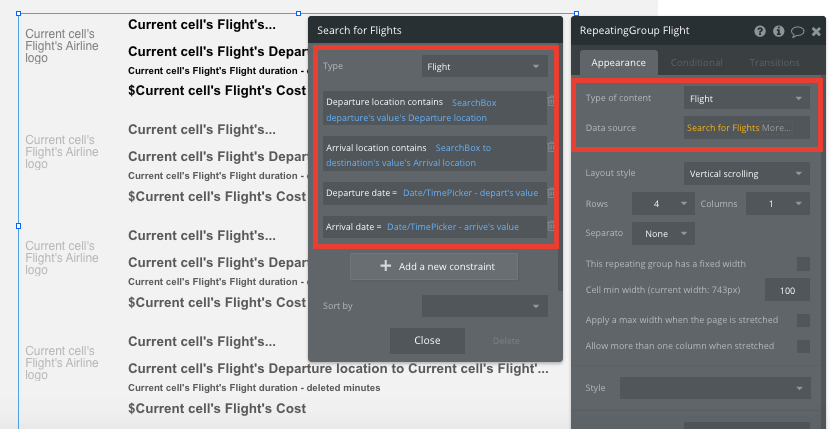Open the Style dropdown
This screenshot has height=429, width=830.
715,388
